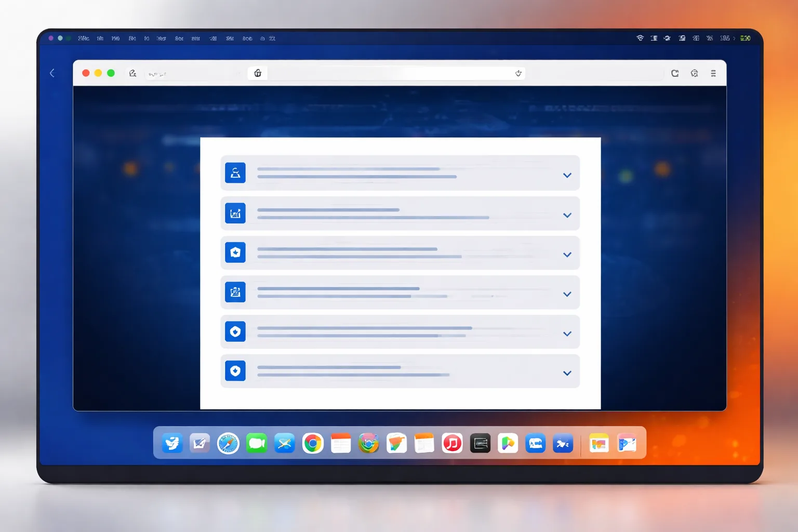The width and height of the screenshot is (798, 532).
Task: Click the lock icon in the address bar
Action: pos(258,73)
